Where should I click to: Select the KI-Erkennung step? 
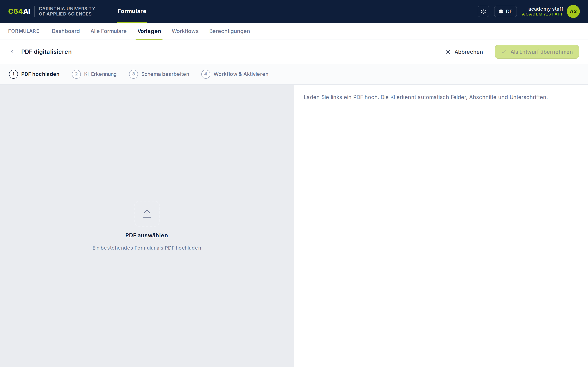click(x=94, y=74)
